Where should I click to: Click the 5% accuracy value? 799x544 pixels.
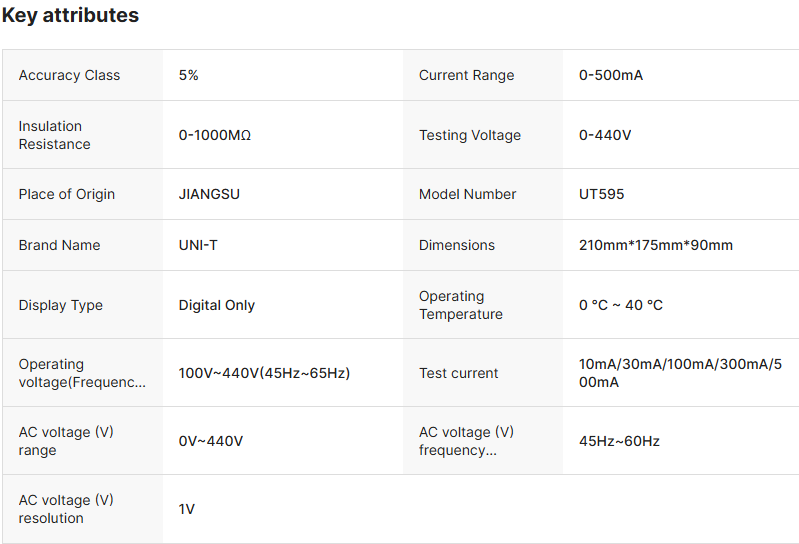pyautogui.click(x=188, y=75)
